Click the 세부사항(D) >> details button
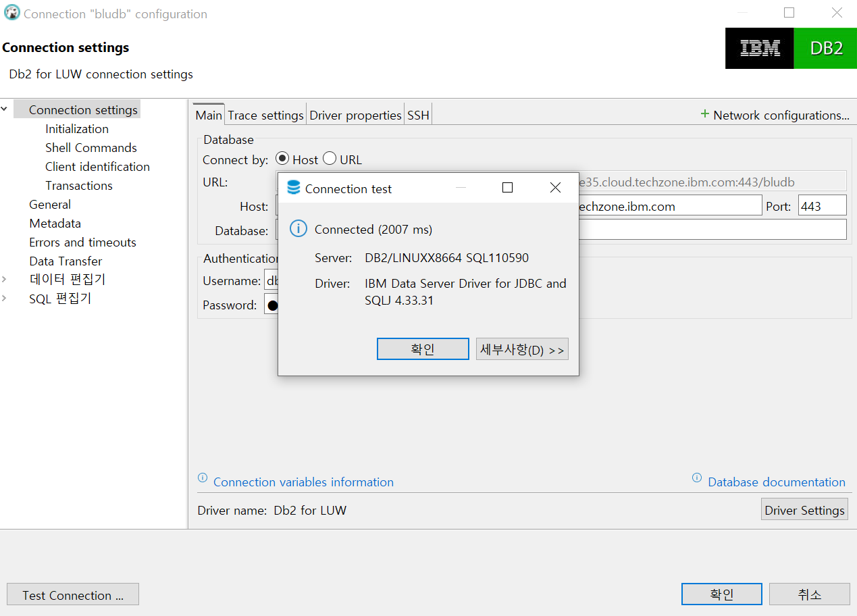This screenshot has width=857, height=616. tap(522, 349)
